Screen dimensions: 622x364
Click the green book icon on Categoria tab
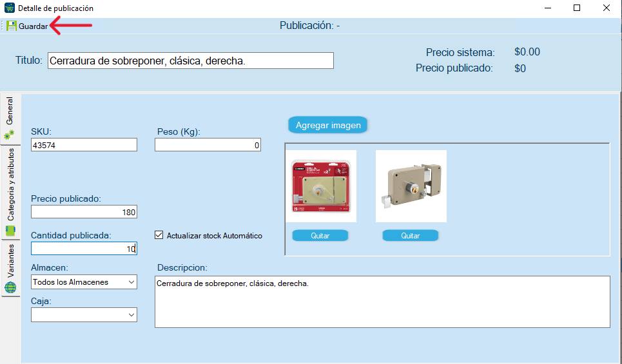point(10,231)
